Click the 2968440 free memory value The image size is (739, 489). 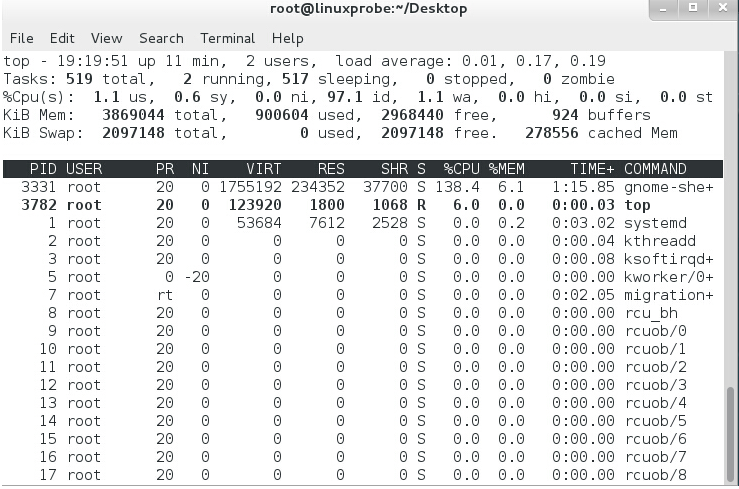(x=412, y=115)
